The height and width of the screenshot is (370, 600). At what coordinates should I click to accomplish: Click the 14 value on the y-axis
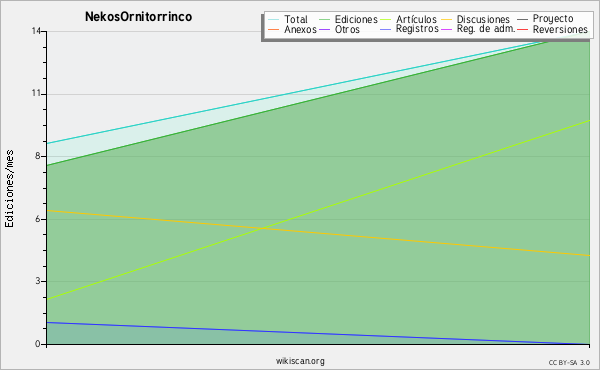pos(36,31)
